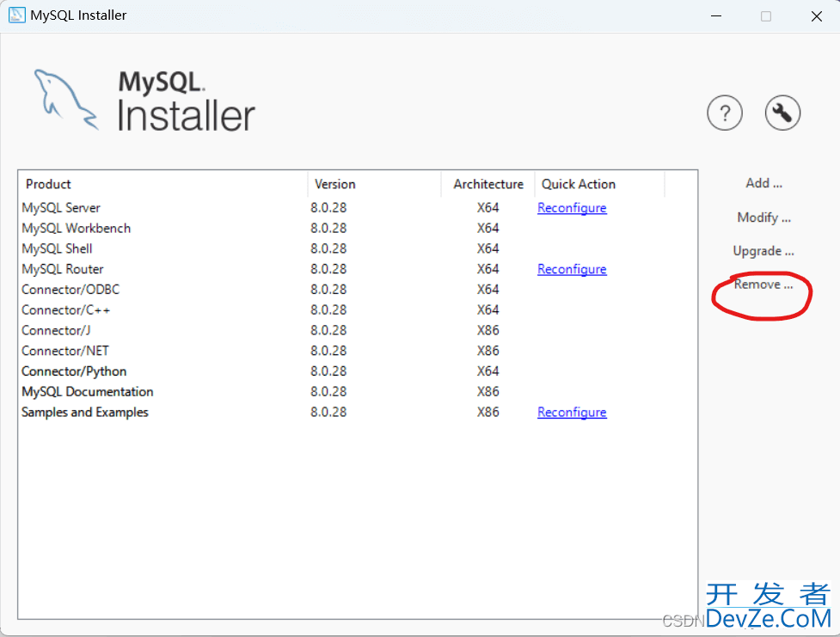
Task: Select the MySQL Server row
Action: [358, 208]
